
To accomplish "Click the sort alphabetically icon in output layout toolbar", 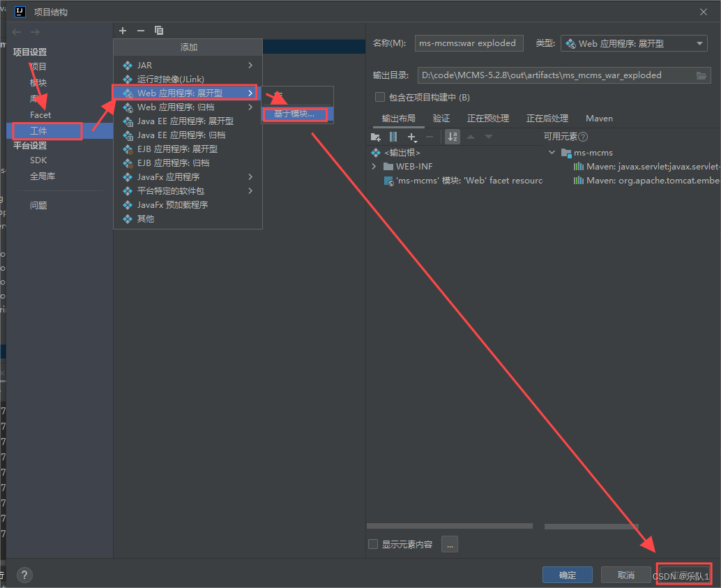I will [x=451, y=137].
